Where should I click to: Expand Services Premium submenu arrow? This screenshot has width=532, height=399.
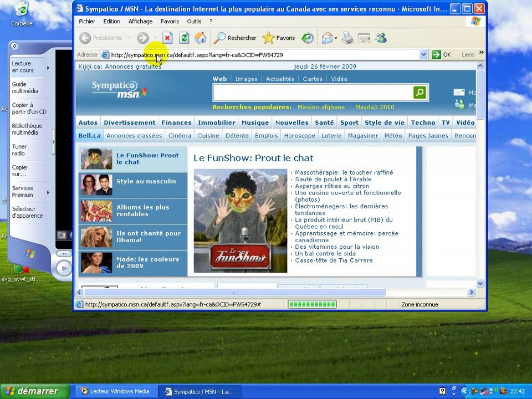(48, 192)
